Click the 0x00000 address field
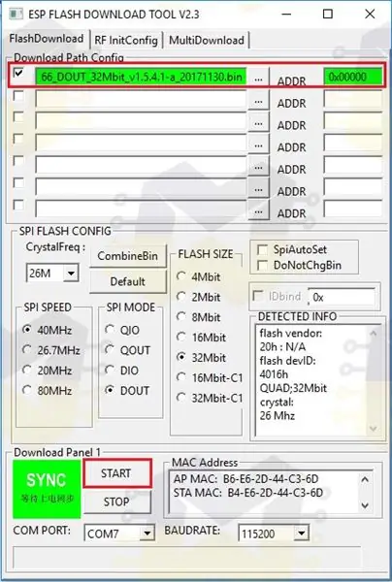Screen dimensions: 392x582 352,77
